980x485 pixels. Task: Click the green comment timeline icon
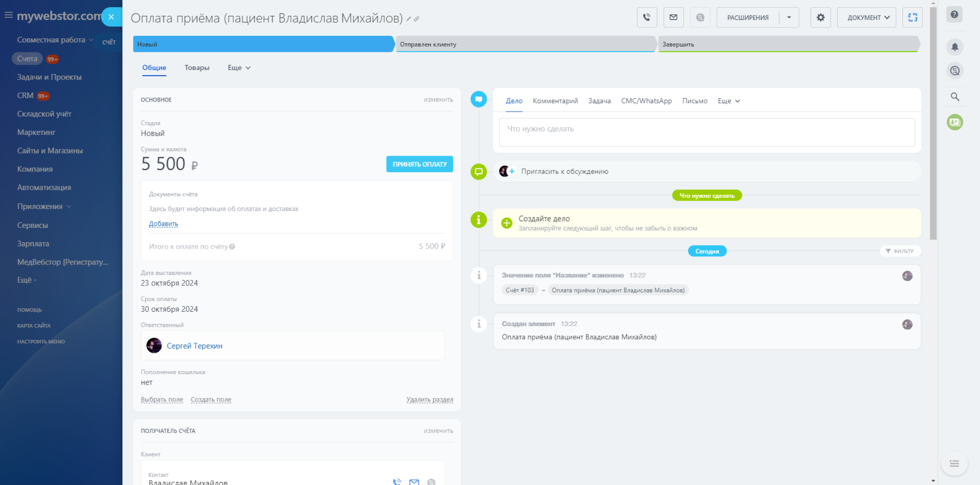479,172
